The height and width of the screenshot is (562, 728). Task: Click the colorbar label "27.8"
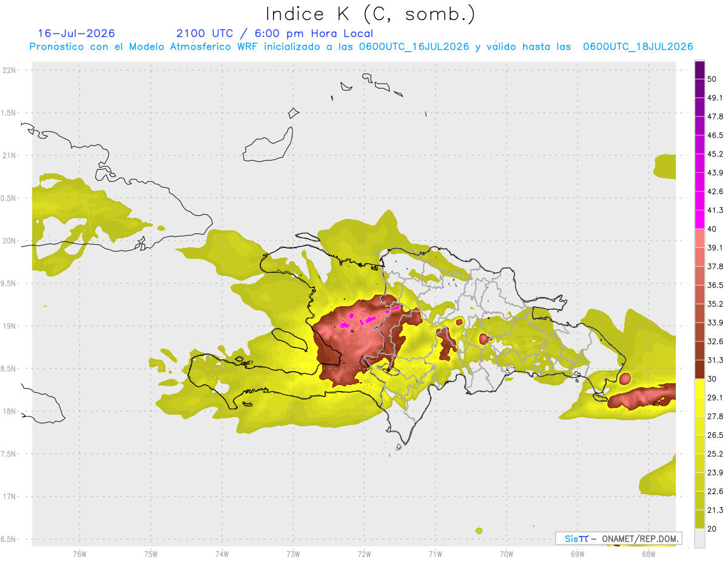click(x=715, y=416)
